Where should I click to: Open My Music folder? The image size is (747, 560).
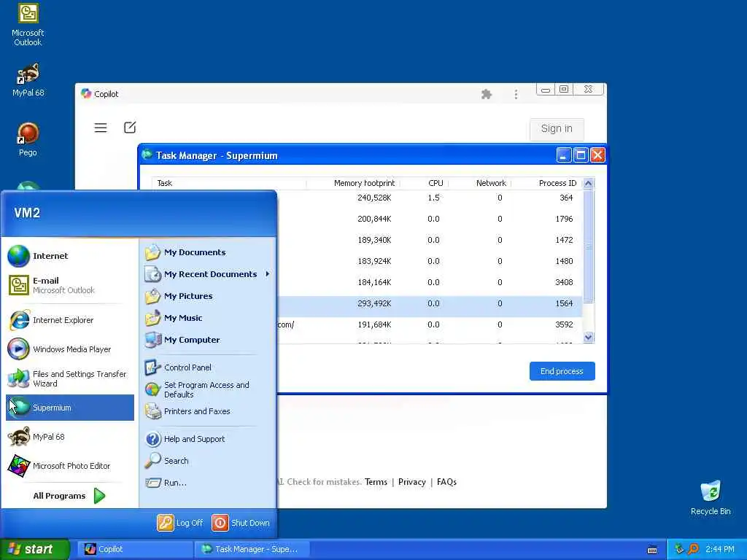point(208,318)
